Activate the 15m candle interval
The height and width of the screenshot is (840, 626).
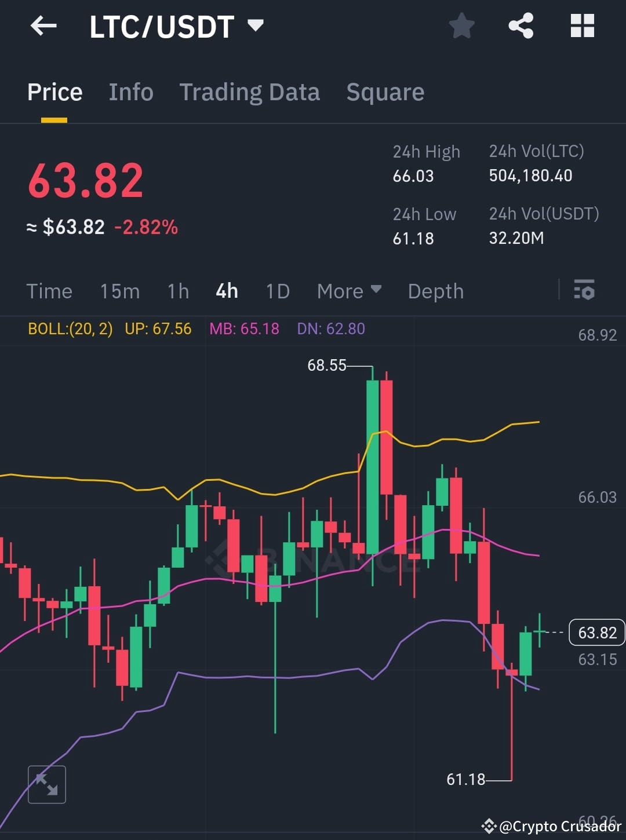coord(120,291)
